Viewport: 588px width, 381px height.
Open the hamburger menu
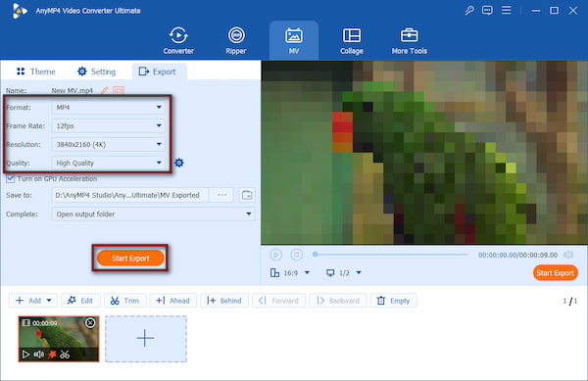tap(507, 10)
